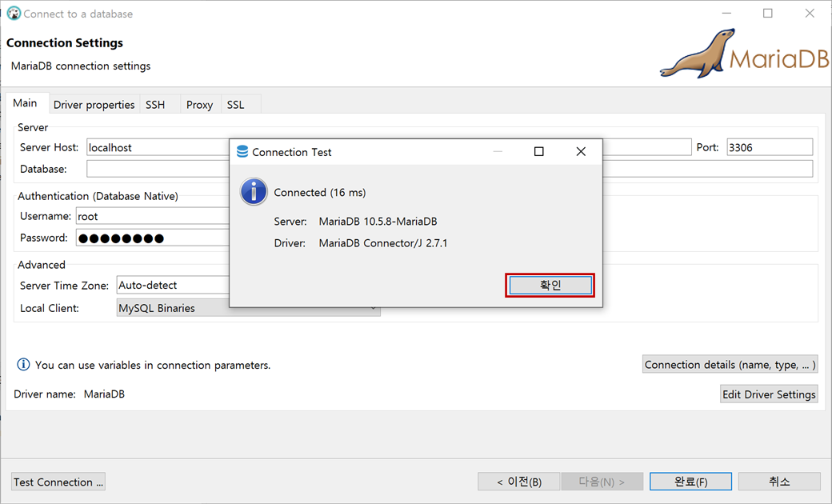Screen dimensions: 832x504
Task: Click the 확인 button in Connection Test
Action: pos(550,286)
